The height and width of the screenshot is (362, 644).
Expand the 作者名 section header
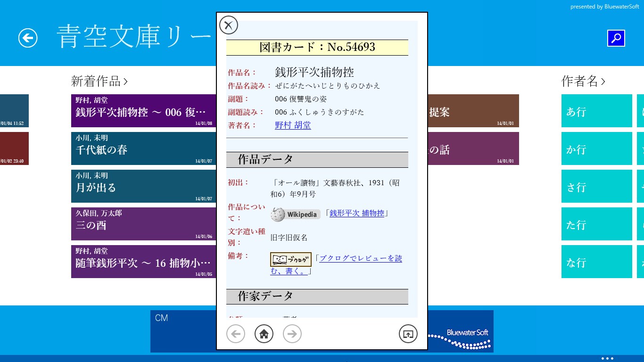tap(583, 82)
